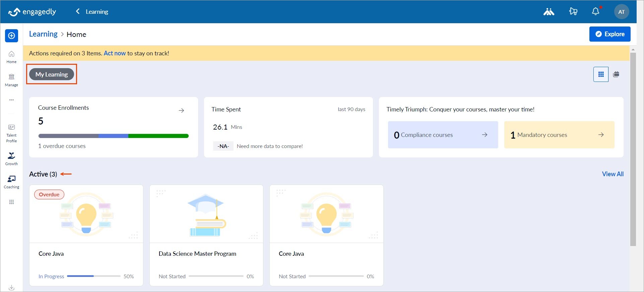The image size is (644, 292).
Task: Click the Course Enrollments progress bar
Action: pos(113,136)
